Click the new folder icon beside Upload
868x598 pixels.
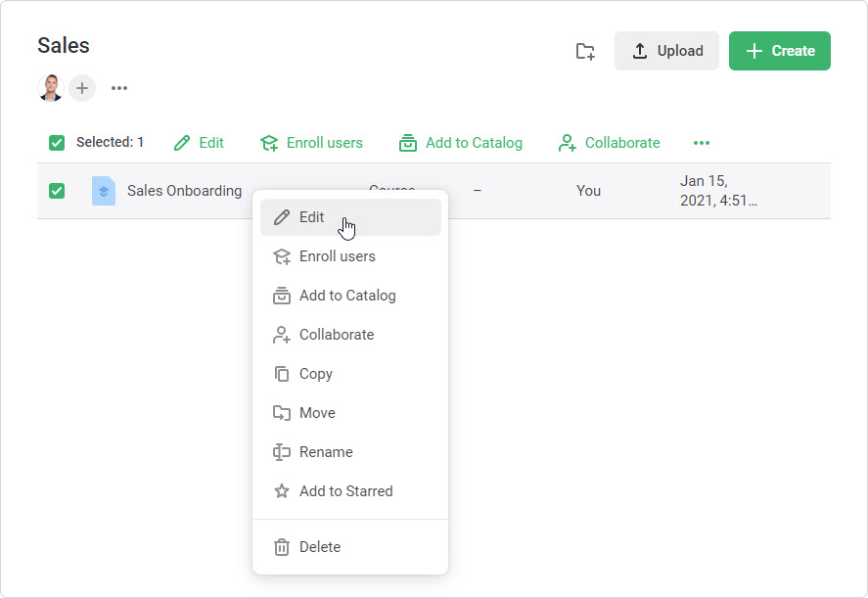pos(585,52)
